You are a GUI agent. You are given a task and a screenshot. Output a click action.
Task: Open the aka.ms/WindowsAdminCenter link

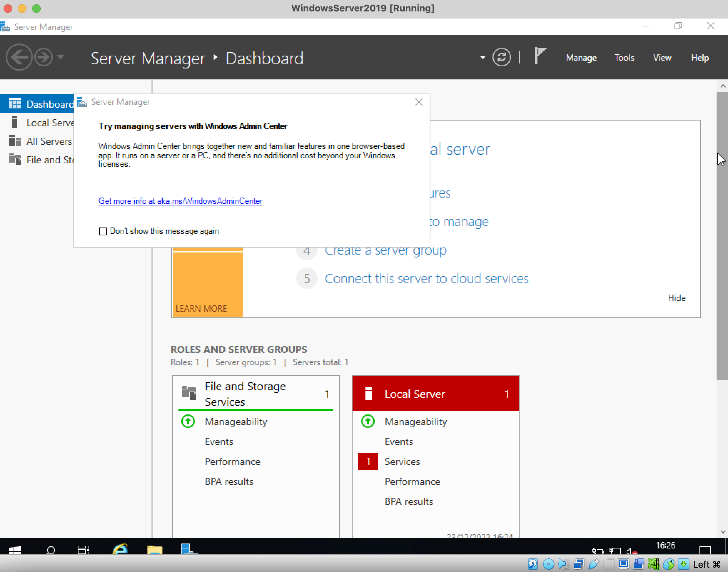(181, 201)
